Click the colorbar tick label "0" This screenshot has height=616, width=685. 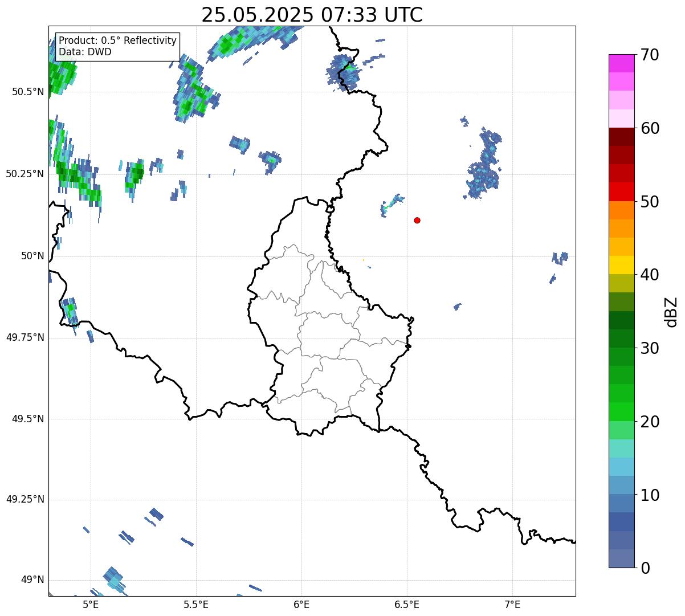[x=645, y=568]
